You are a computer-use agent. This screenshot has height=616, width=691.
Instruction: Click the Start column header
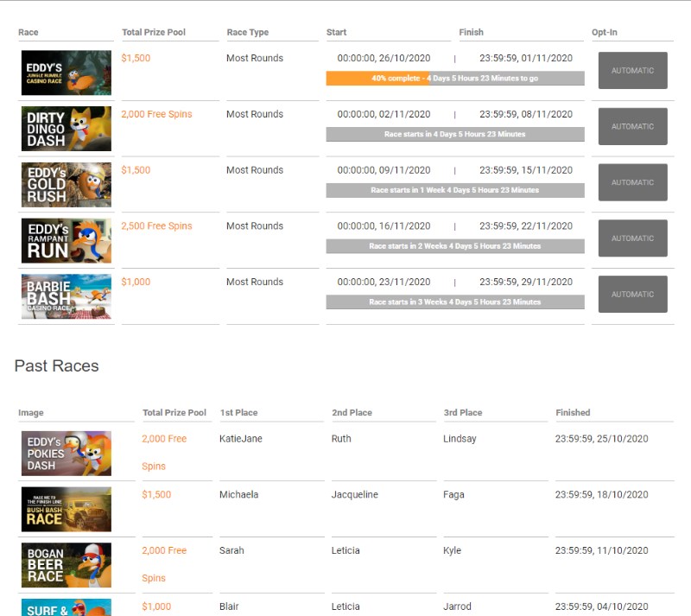(x=336, y=32)
